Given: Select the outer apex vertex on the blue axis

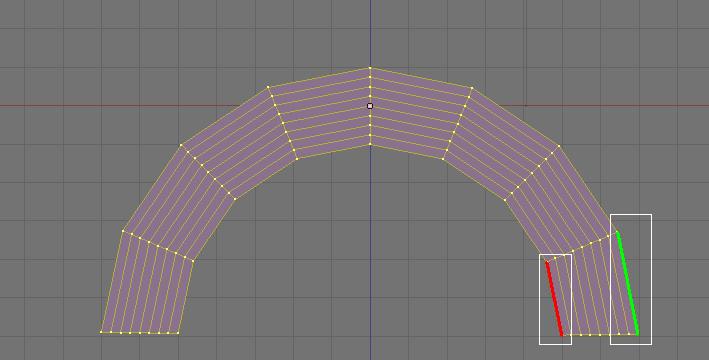Looking at the screenshot, I should click(x=370, y=68).
